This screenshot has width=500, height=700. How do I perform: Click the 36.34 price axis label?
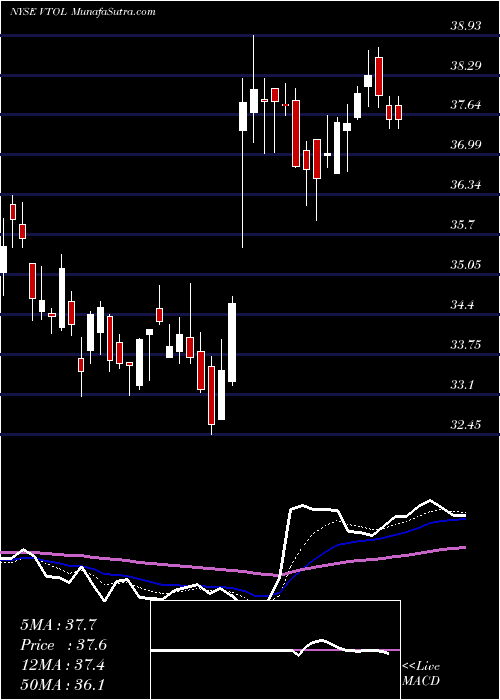(x=466, y=185)
